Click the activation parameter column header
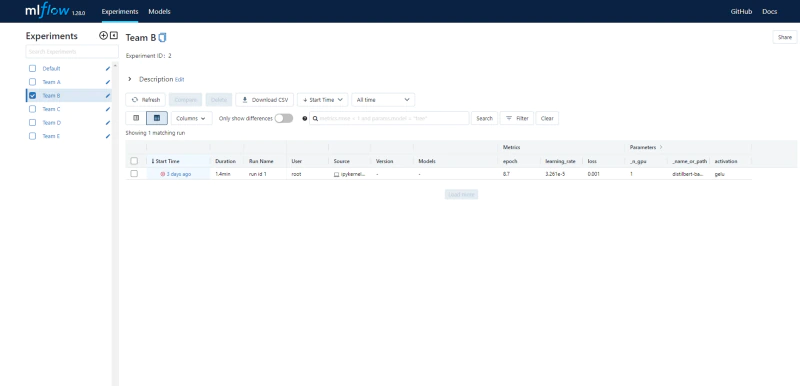The height and width of the screenshot is (386, 800). 726,161
